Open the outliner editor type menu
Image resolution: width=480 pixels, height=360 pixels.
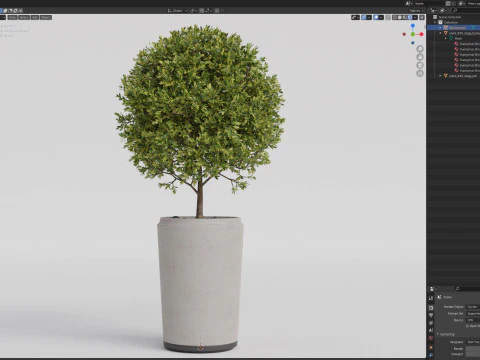[x=433, y=11]
